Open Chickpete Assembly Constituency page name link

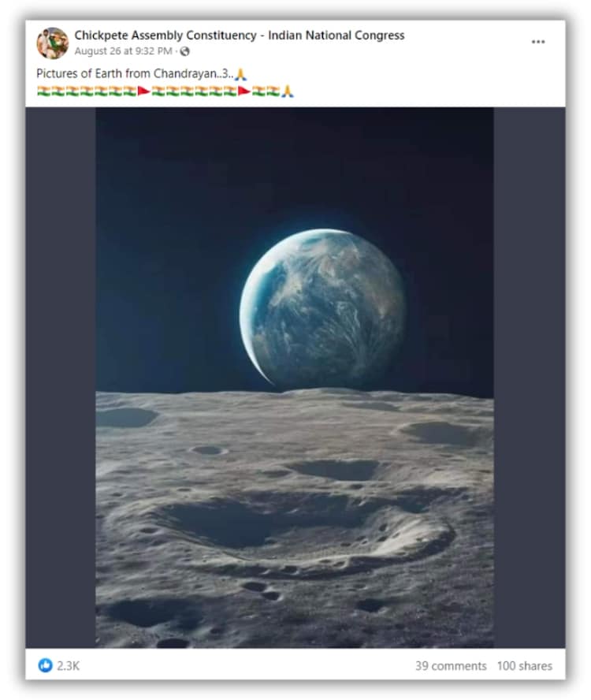(x=240, y=35)
